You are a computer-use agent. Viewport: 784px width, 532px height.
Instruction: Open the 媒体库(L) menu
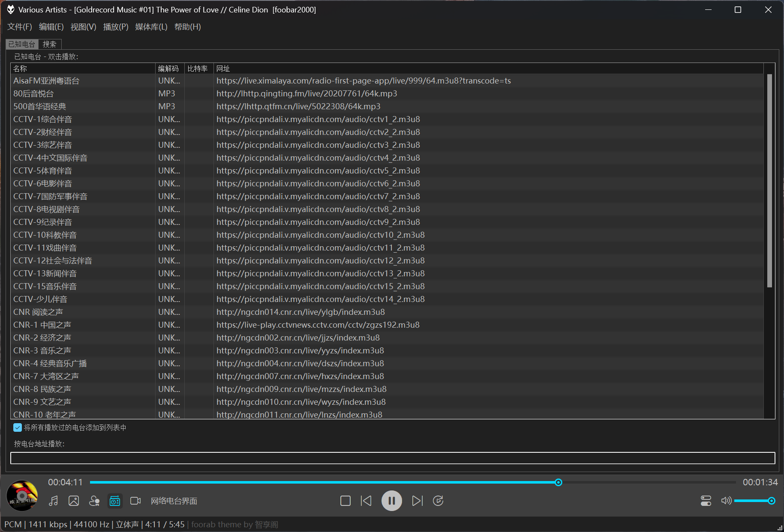click(151, 27)
